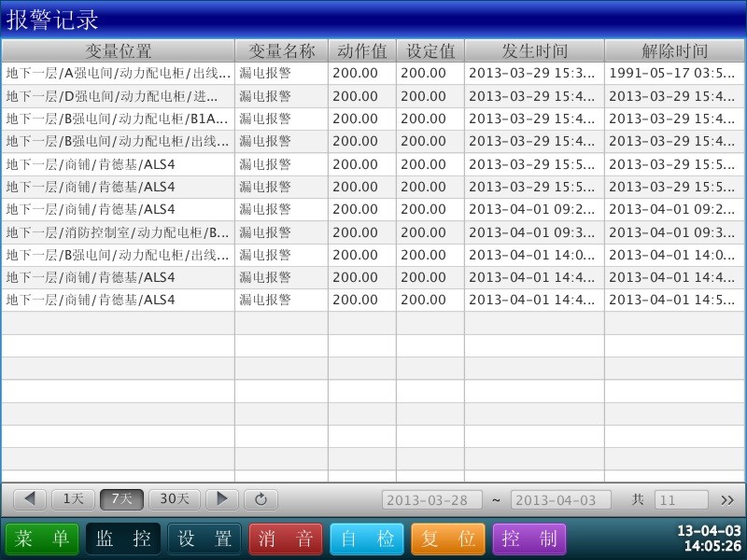This screenshot has width=747, height=560.
Task: Click the end date field 2013-04-03
Action: pos(560,500)
